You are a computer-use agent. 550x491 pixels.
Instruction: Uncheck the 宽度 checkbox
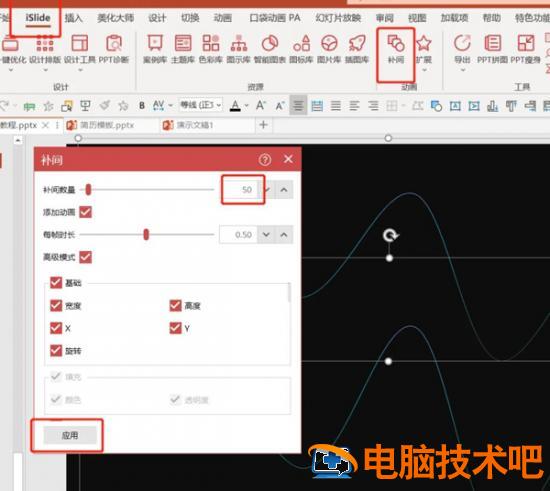(x=56, y=305)
